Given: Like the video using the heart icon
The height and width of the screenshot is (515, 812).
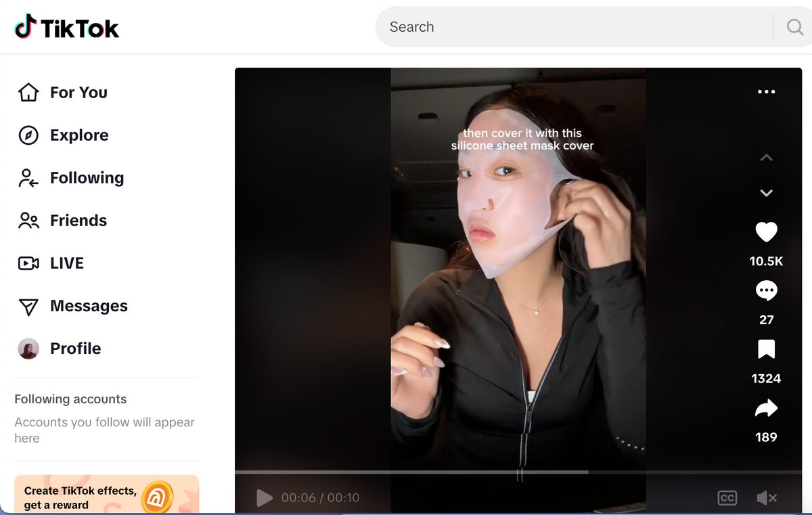Looking at the screenshot, I should click(766, 231).
